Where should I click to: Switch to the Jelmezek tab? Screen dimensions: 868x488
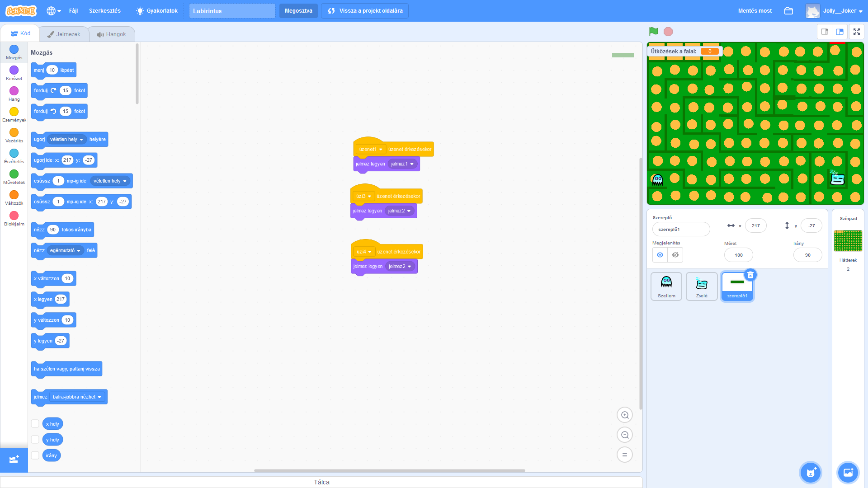[64, 33]
